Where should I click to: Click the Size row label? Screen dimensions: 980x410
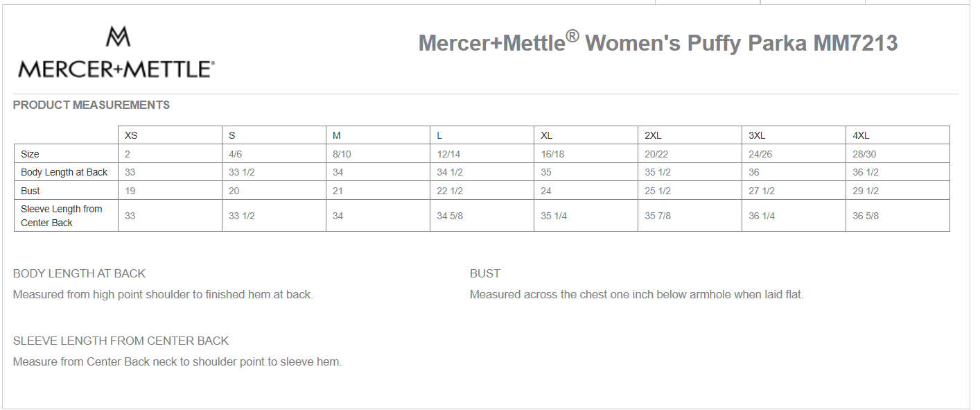tap(30, 154)
